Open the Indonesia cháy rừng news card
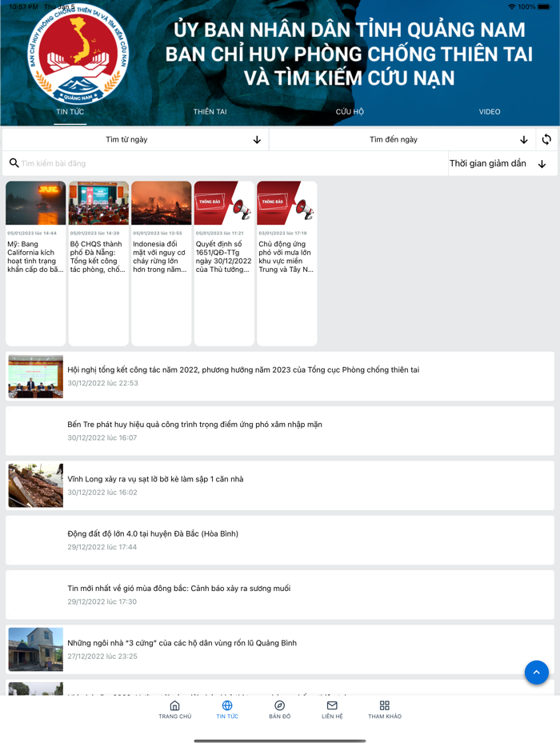The height and width of the screenshot is (747, 560). [162, 263]
